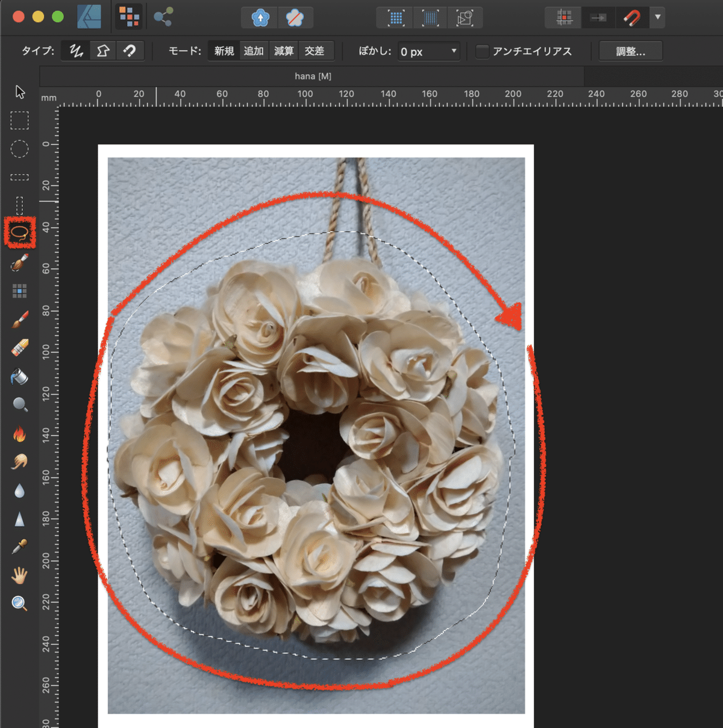The image size is (723, 728).
Task: Toggle snapping with the magnet icon
Action: 631,17
